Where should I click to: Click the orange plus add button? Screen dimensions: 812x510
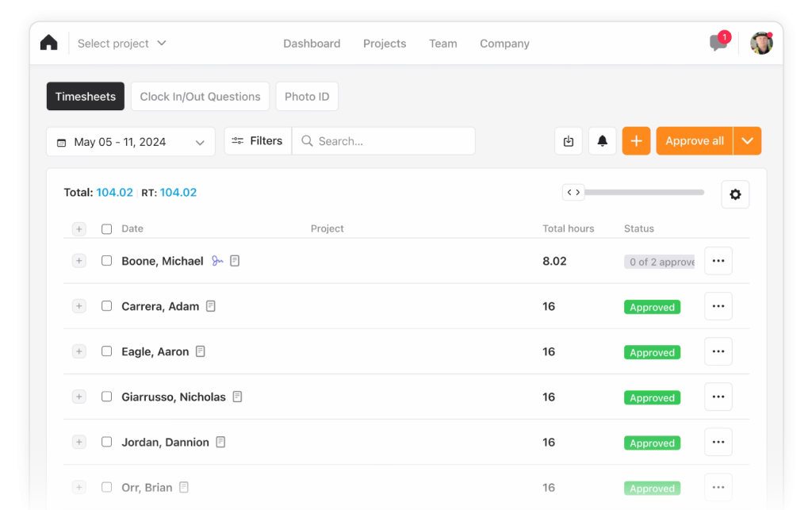pos(636,141)
